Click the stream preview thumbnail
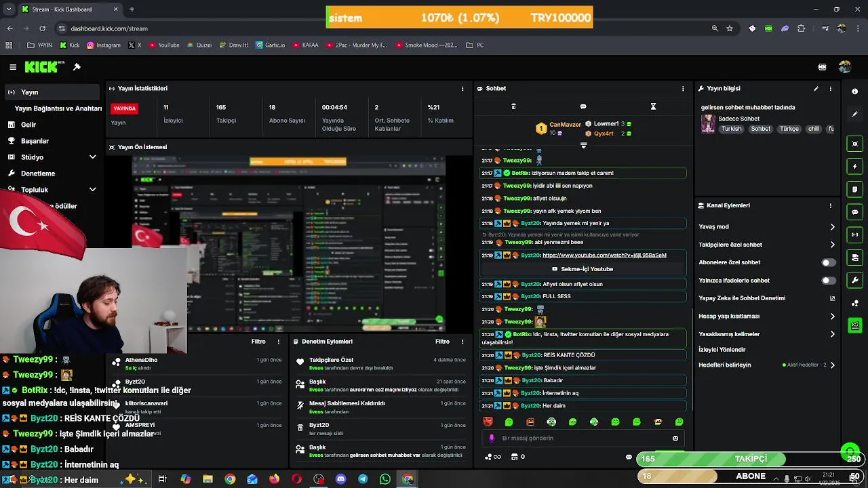 pyautogui.click(x=289, y=243)
